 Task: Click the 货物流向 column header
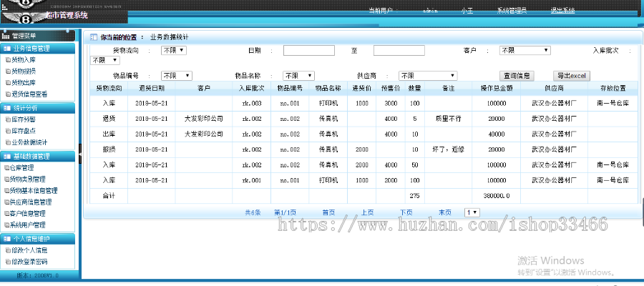pos(109,88)
